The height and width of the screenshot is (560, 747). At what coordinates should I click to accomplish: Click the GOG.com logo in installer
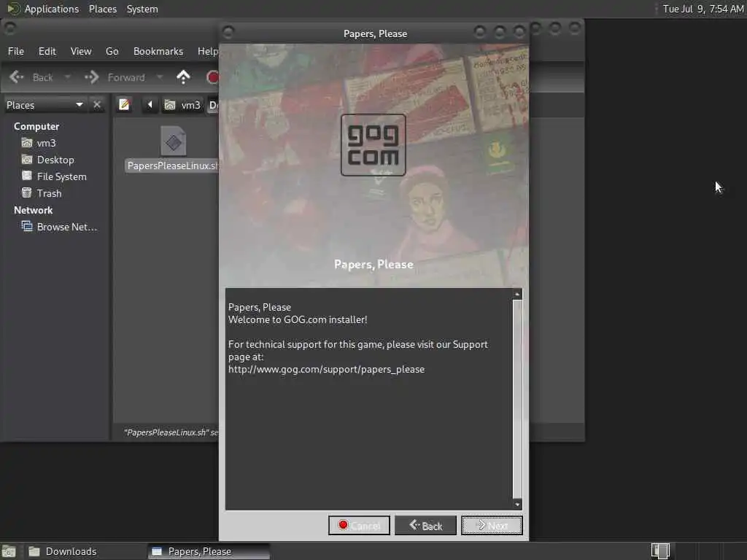373,145
